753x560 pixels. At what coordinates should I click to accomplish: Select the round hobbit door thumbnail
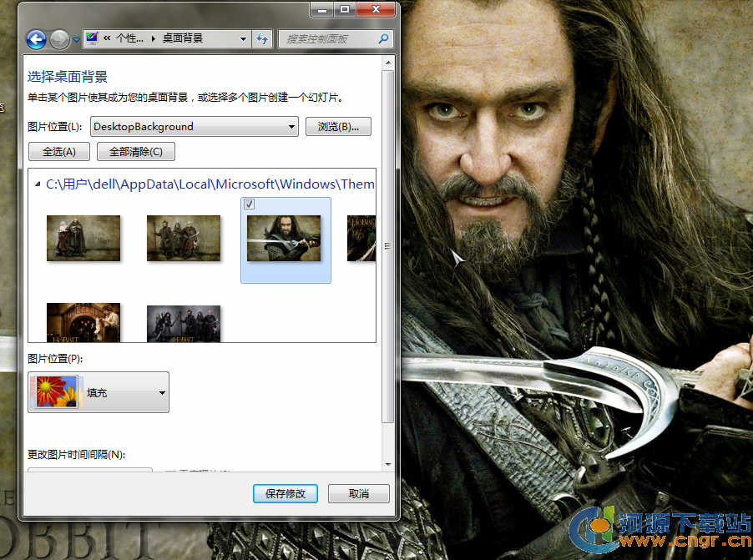click(x=83, y=323)
